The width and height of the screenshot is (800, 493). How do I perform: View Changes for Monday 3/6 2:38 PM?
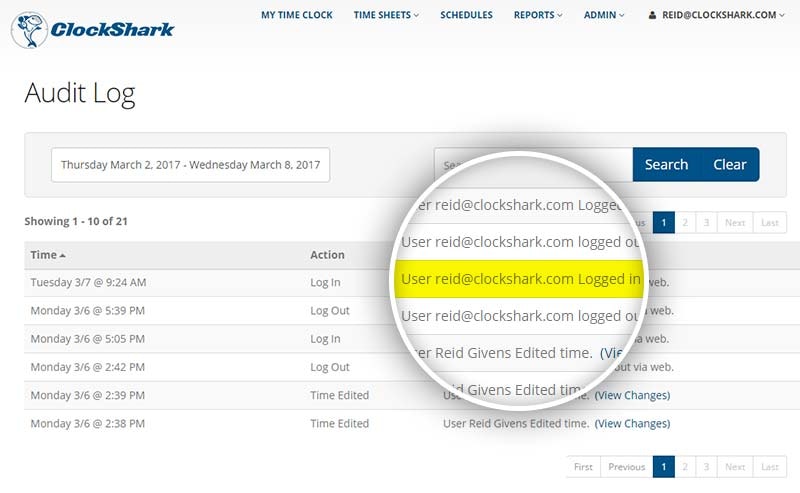point(632,423)
